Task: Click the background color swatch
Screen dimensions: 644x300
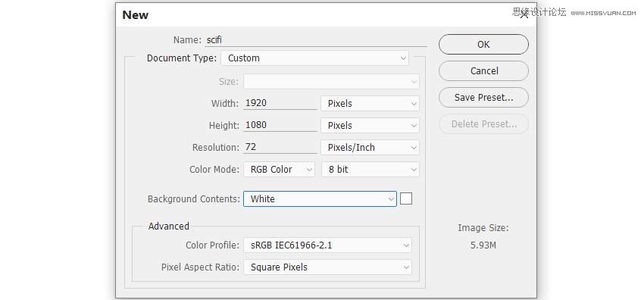Action: [406, 198]
